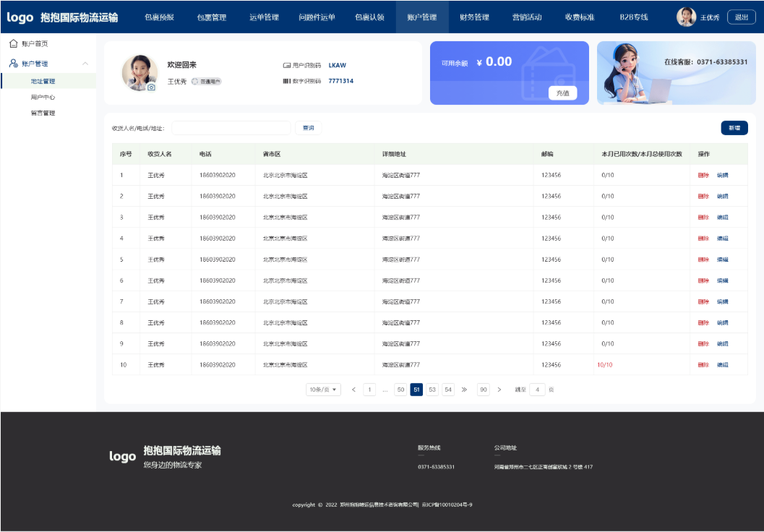This screenshot has height=532, width=764.
Task: Click 删除 for row 1
Action: [703, 176]
